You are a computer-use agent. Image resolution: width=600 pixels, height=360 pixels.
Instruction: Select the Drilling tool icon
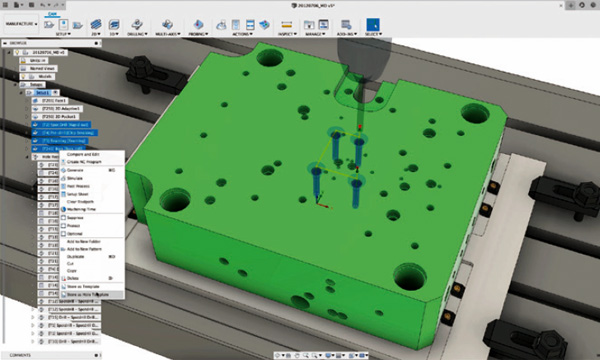coord(137,24)
